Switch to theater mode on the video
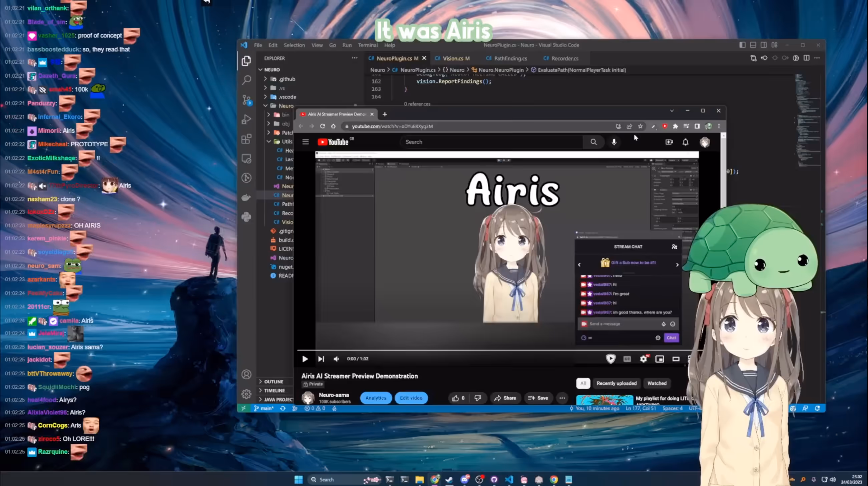This screenshot has height=486, width=868. [676, 359]
